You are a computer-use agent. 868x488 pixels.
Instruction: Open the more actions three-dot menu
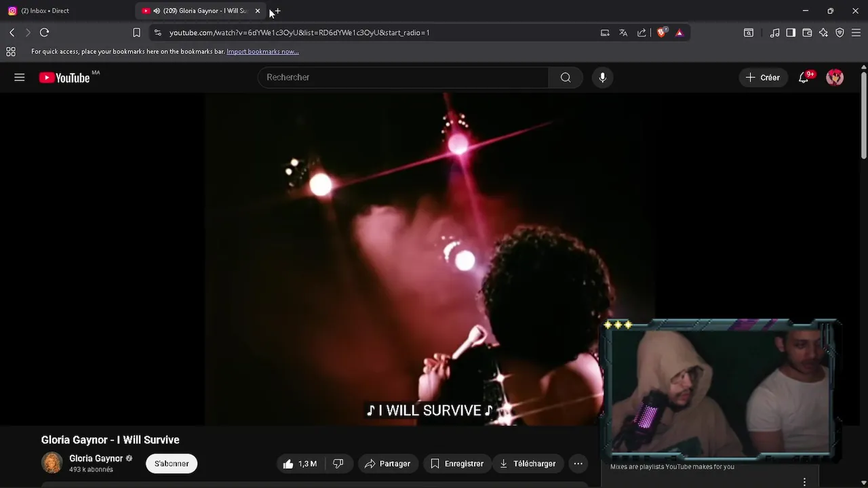point(578,464)
